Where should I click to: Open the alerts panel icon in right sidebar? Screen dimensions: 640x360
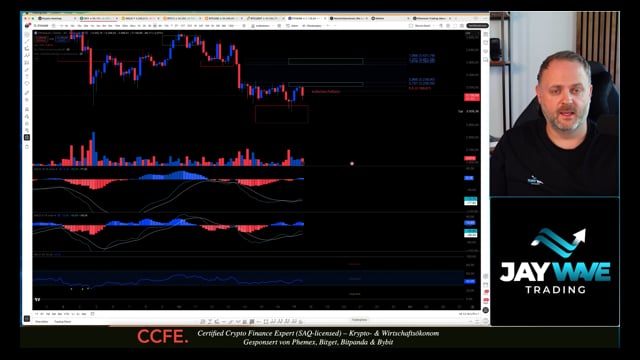point(485,42)
